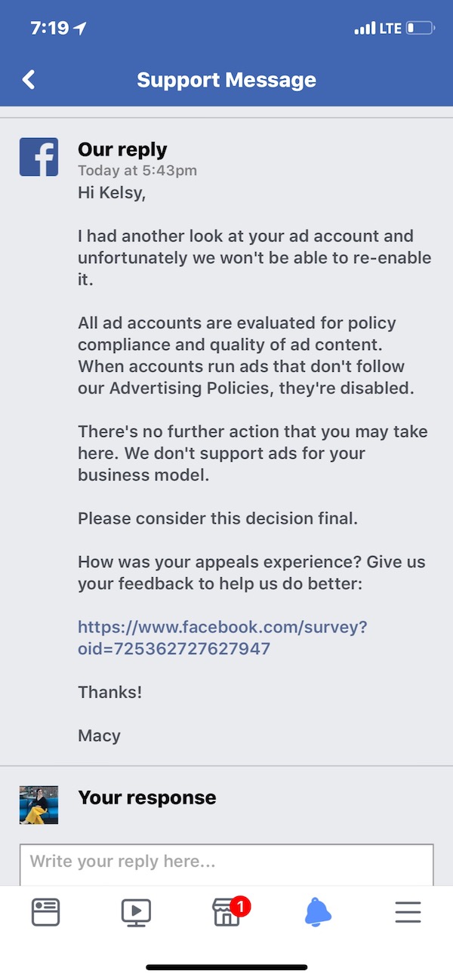Image resolution: width=453 pixels, height=980 pixels.
Task: Open the facebook.com survey feedback link
Action: click(x=222, y=637)
